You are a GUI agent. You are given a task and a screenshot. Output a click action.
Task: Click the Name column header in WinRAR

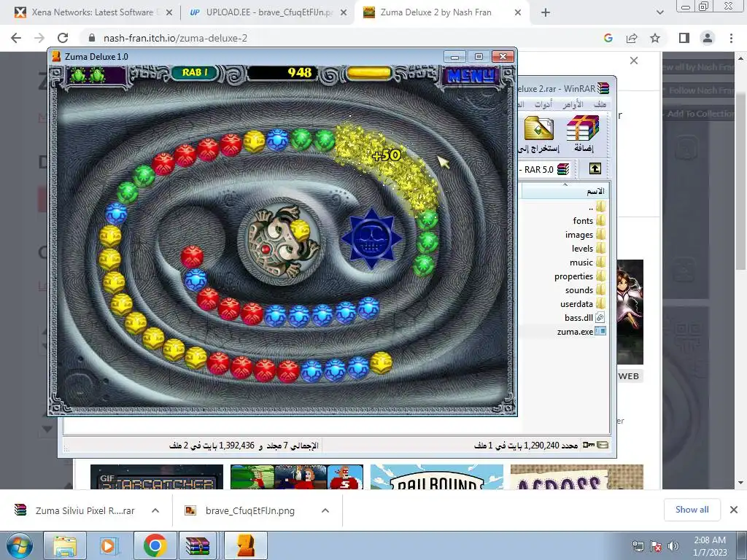tap(565, 191)
